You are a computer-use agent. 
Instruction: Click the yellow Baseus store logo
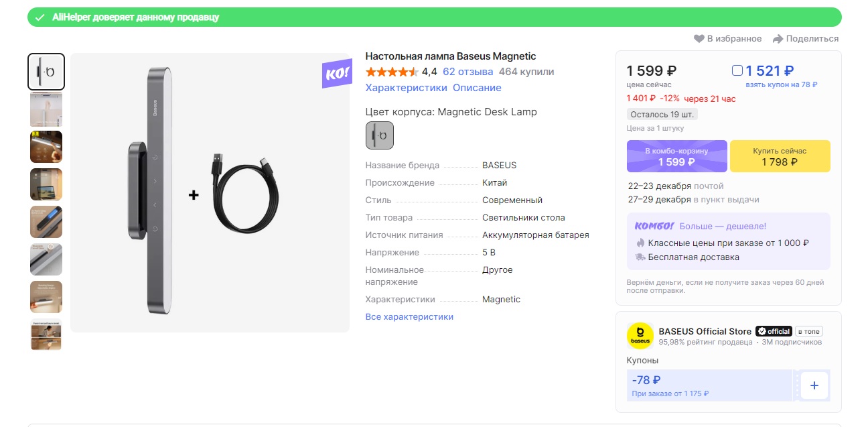tap(640, 336)
